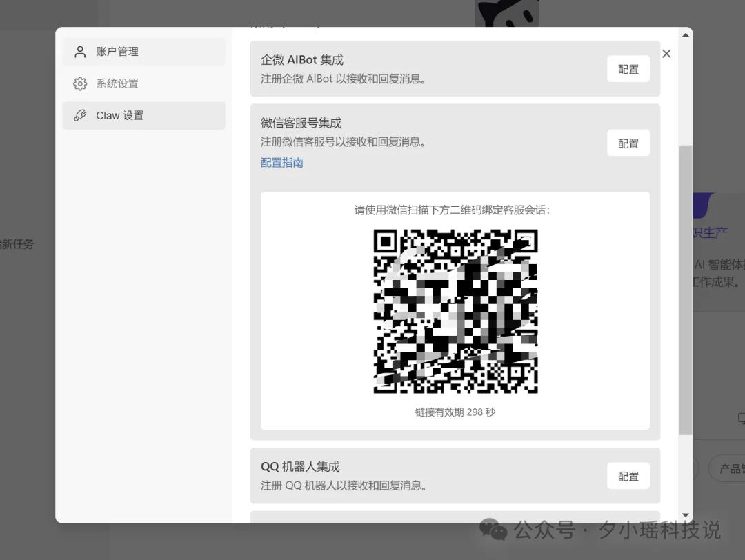Select the claw icon beside Claw 设置
Screen dimensions: 745x560
(x=80, y=115)
